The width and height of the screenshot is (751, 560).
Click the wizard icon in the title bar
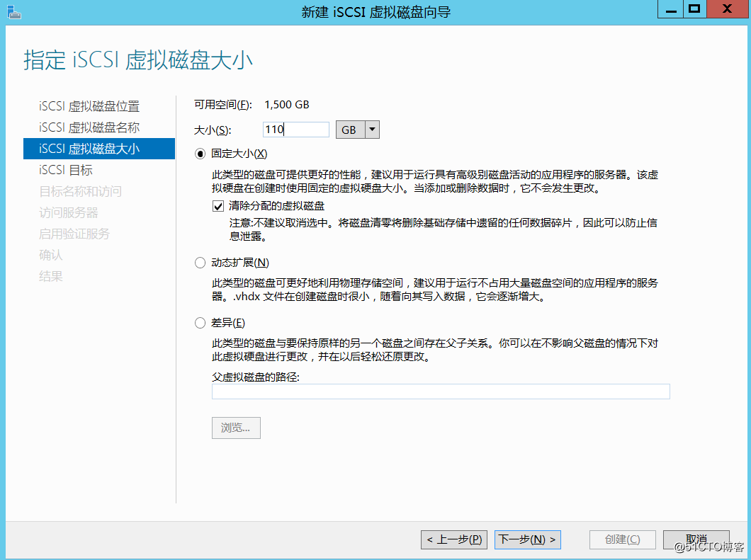tap(14, 12)
